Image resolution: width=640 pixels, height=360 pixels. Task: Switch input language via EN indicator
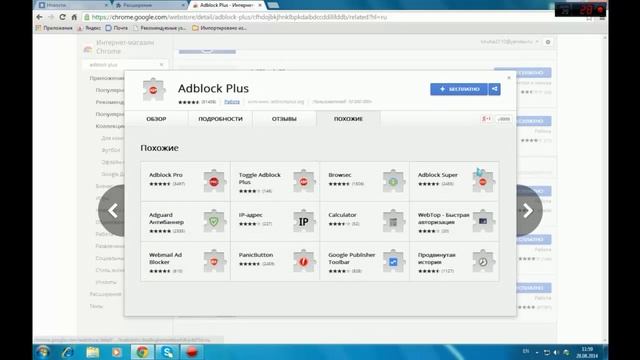tap(526, 351)
